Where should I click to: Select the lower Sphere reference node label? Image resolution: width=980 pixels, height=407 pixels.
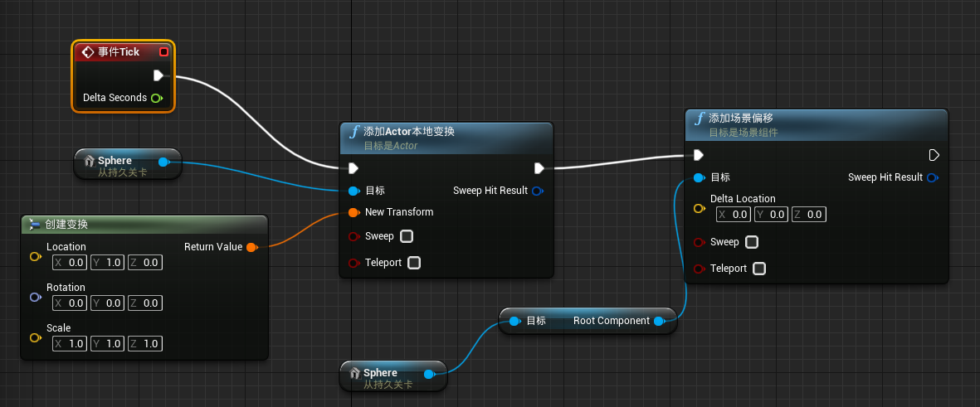click(x=381, y=373)
